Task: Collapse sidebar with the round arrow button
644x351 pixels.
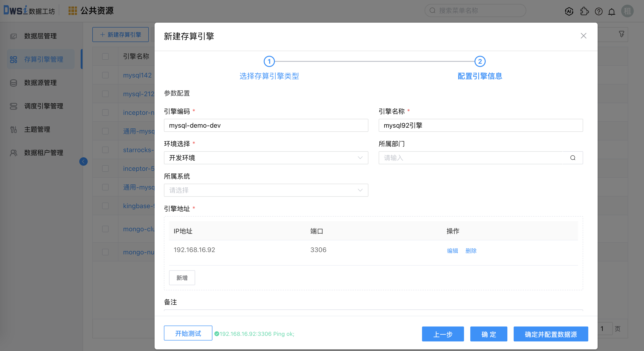Action: click(83, 161)
